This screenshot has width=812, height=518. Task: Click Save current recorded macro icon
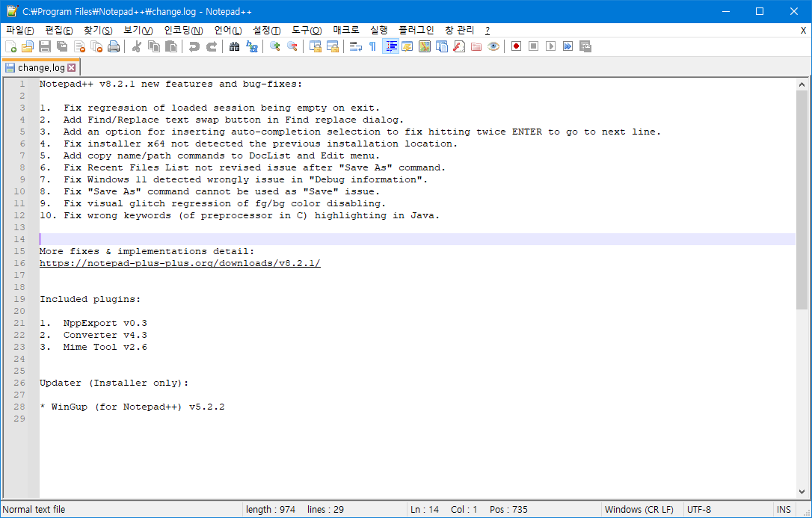pos(585,46)
